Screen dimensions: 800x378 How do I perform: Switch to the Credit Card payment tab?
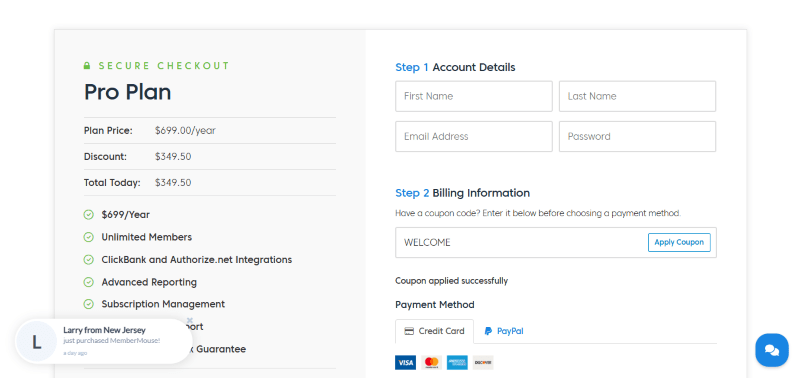click(x=434, y=331)
